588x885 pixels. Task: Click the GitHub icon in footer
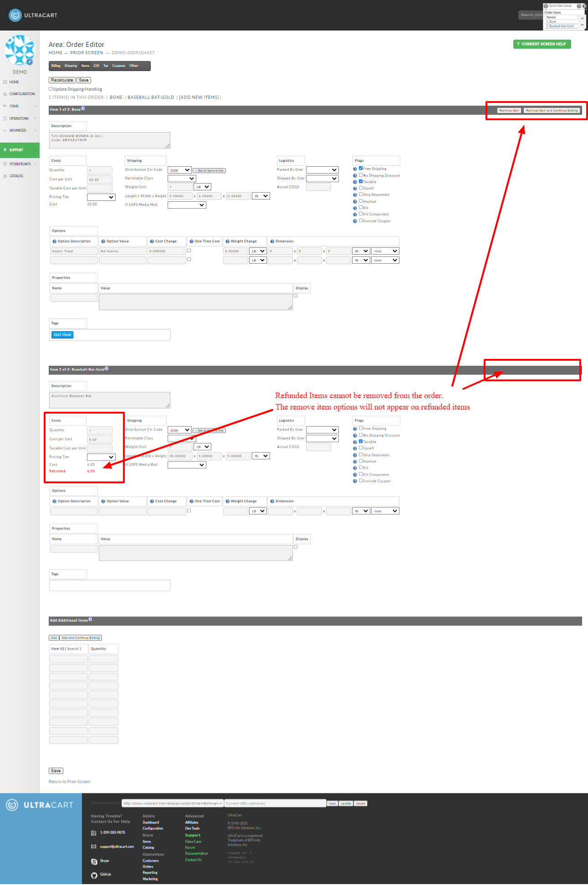[94, 875]
